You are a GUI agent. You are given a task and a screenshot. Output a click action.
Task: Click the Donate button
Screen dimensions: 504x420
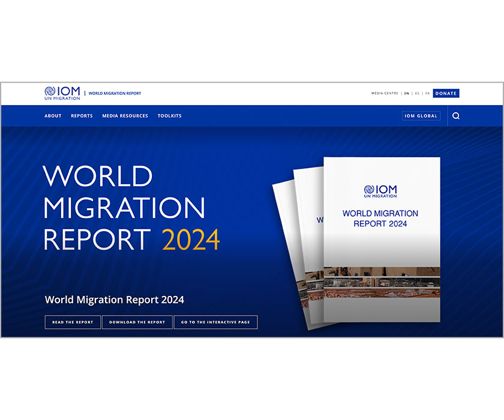(x=446, y=93)
